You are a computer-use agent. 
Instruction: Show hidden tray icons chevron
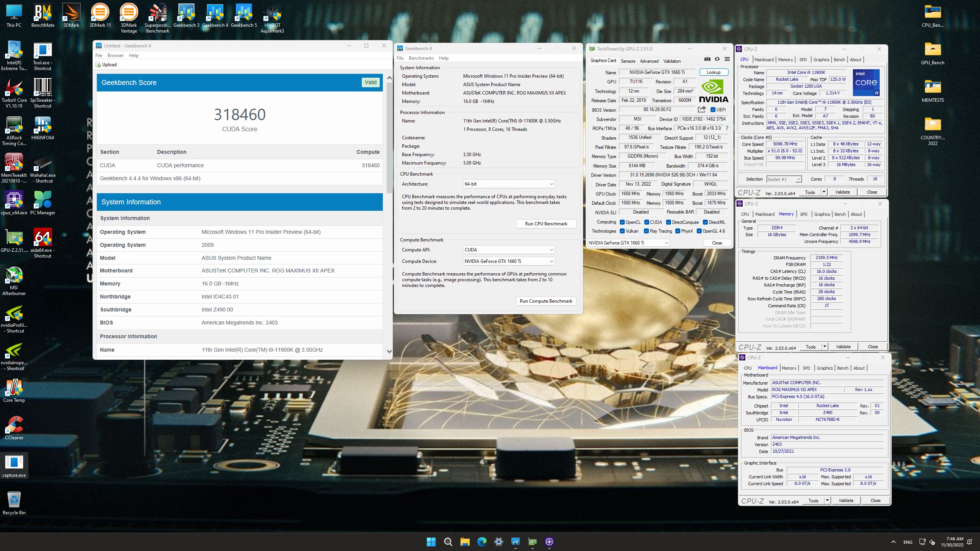pyautogui.click(x=893, y=542)
